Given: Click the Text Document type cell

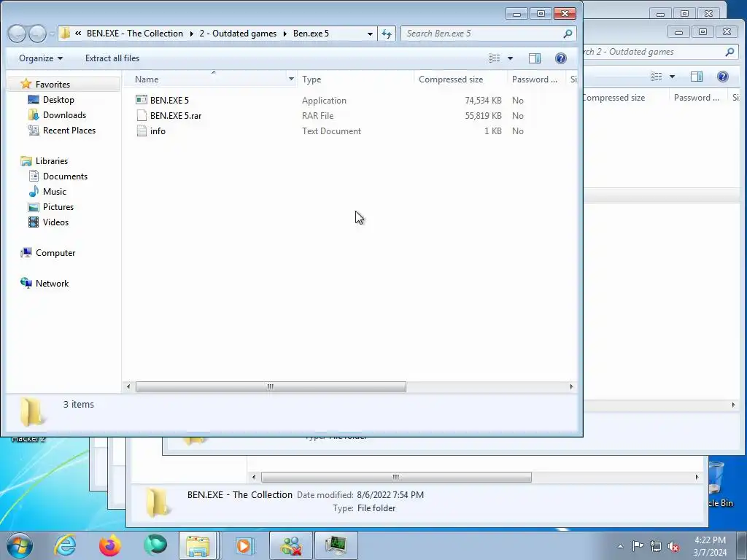Looking at the screenshot, I should [331, 131].
